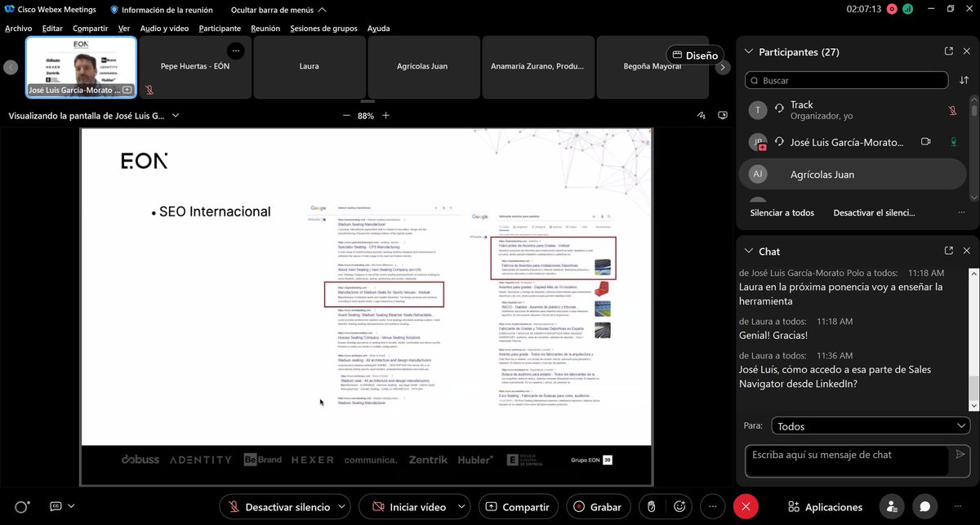Pop out the Participantes panel
Image resolution: width=980 pixels, height=525 pixels.
pyautogui.click(x=949, y=51)
